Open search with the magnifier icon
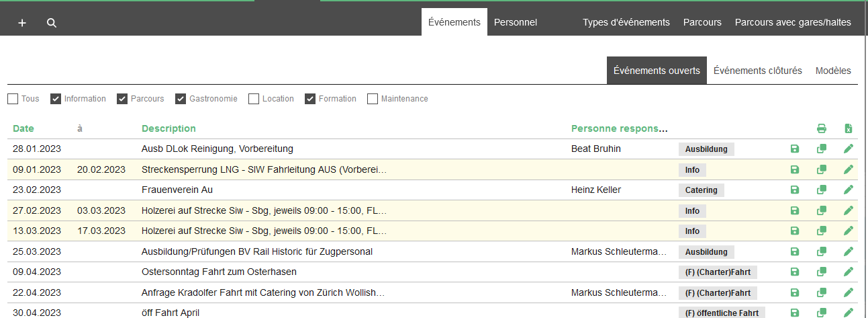Image resolution: width=868 pixels, height=318 pixels. pyautogui.click(x=52, y=23)
